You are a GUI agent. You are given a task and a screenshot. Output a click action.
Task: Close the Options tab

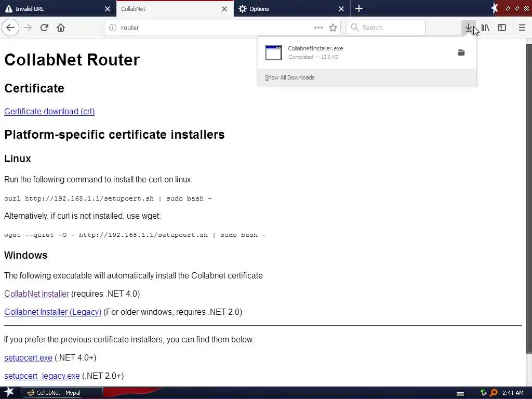(341, 9)
